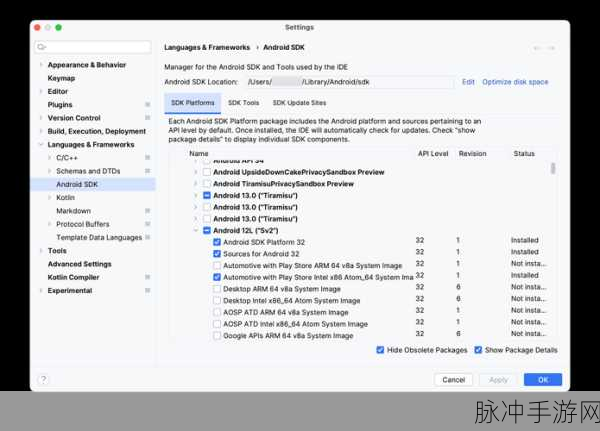Open Advanced Settings page
The height and width of the screenshot is (431, 600).
[80, 264]
